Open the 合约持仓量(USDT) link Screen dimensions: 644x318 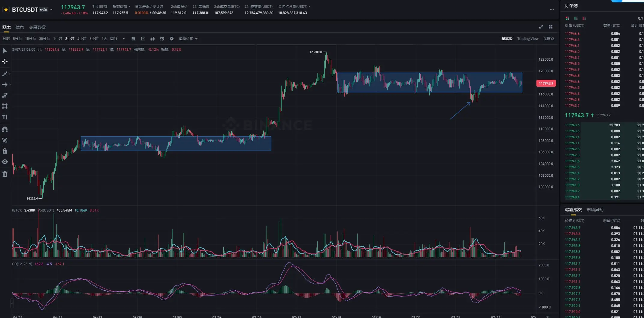pos(294,6)
